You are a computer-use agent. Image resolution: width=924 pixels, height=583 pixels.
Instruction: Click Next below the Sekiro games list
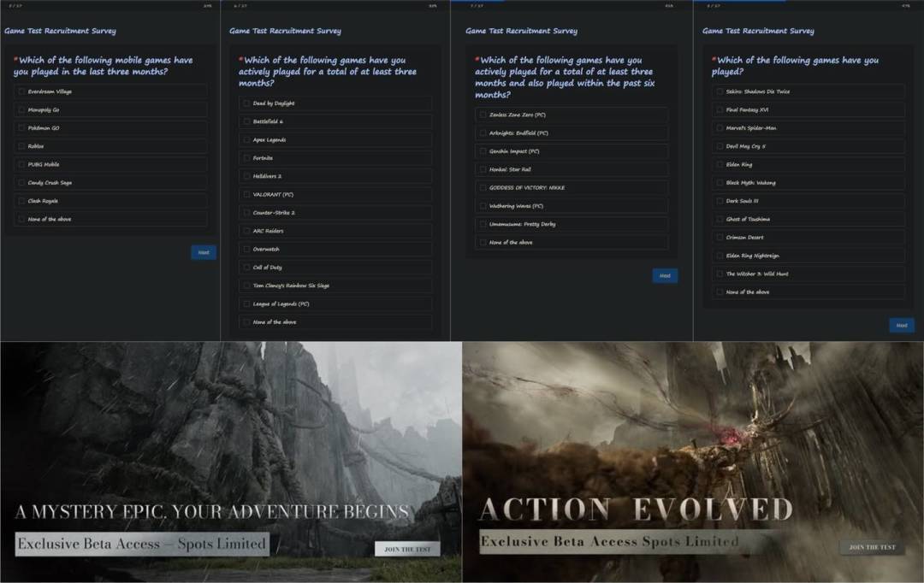(x=902, y=326)
